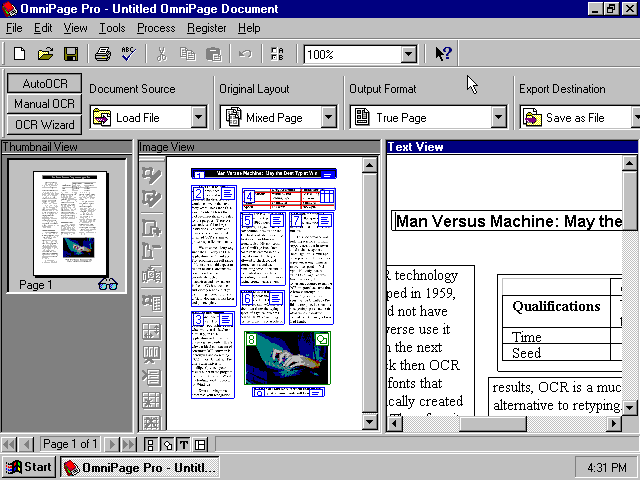The width and height of the screenshot is (640, 480).
Task: Click the New document icon
Action: click(20, 54)
